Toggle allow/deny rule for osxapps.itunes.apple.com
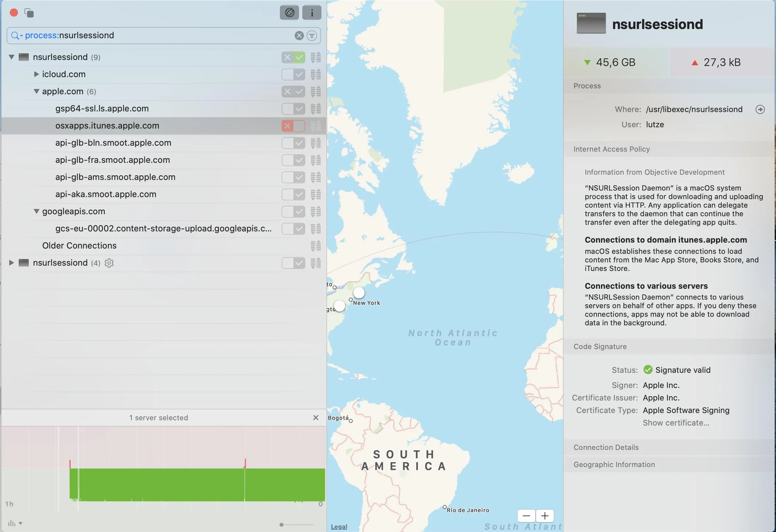Viewport: 776px width, 532px height. (x=293, y=126)
